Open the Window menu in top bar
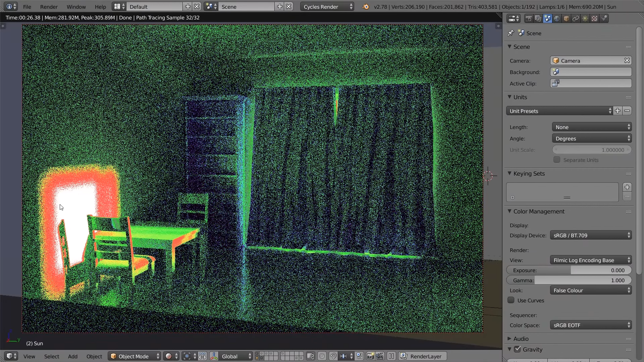The image size is (644, 362). (x=76, y=7)
